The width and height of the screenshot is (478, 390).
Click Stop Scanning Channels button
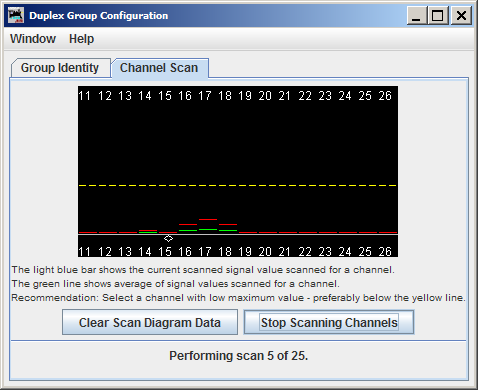329,322
